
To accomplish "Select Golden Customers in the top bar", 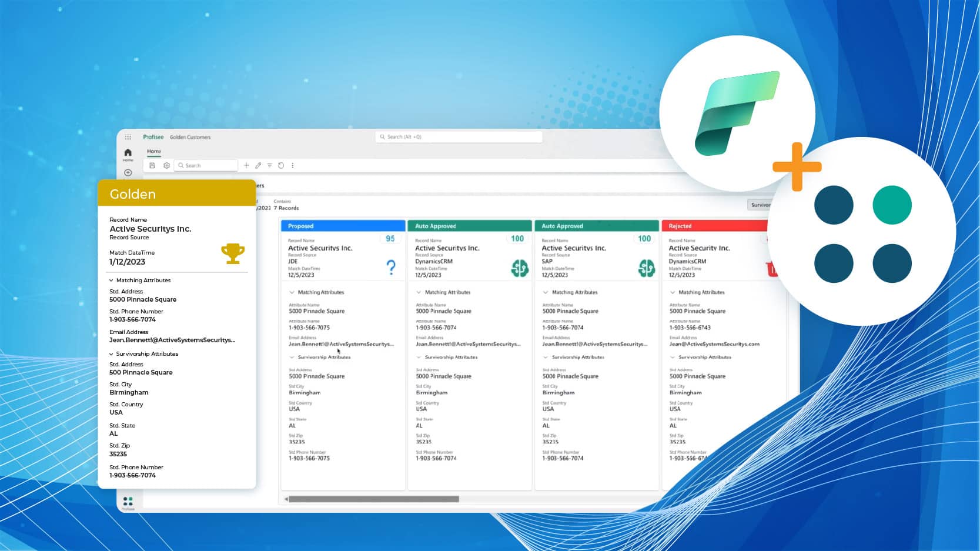I will pyautogui.click(x=189, y=137).
